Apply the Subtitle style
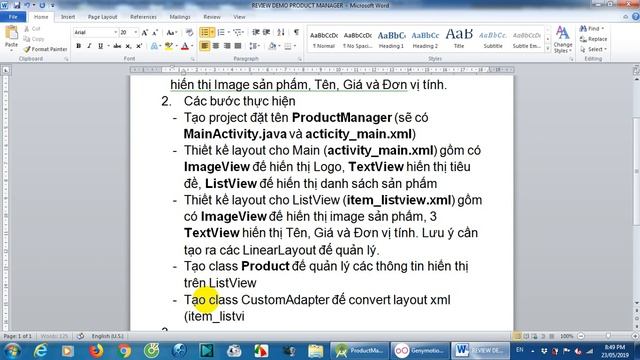The image size is (640, 360). (493, 39)
